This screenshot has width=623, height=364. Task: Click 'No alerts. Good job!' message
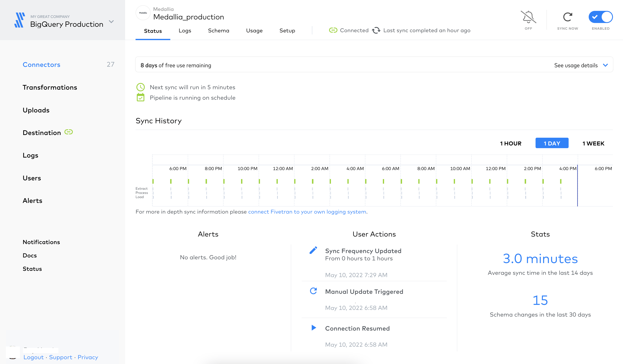(208, 257)
